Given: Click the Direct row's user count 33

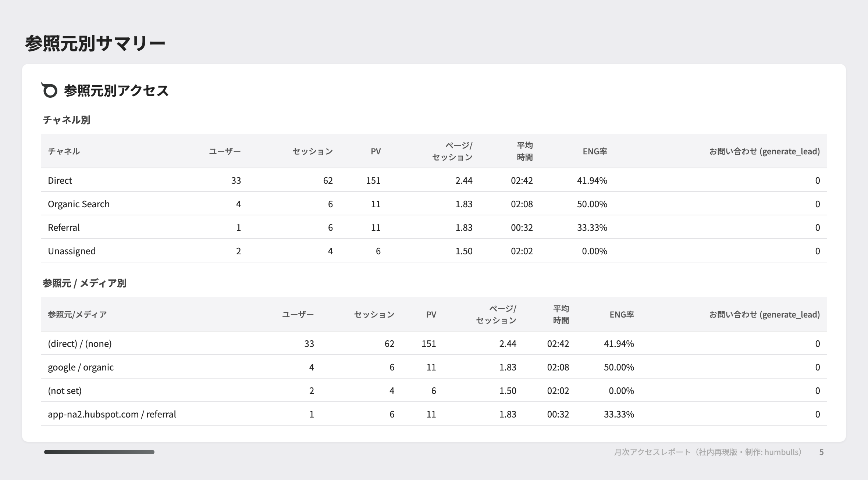Looking at the screenshot, I should (x=236, y=180).
